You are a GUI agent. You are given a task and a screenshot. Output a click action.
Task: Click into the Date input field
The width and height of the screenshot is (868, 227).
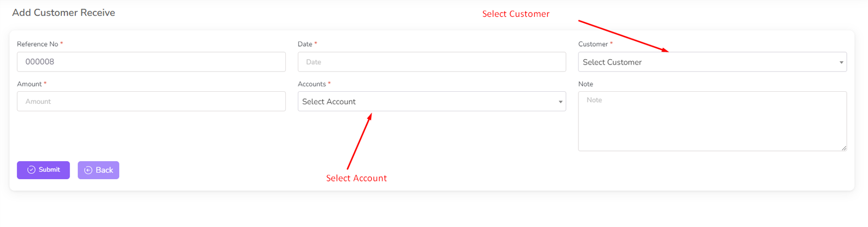click(x=431, y=62)
